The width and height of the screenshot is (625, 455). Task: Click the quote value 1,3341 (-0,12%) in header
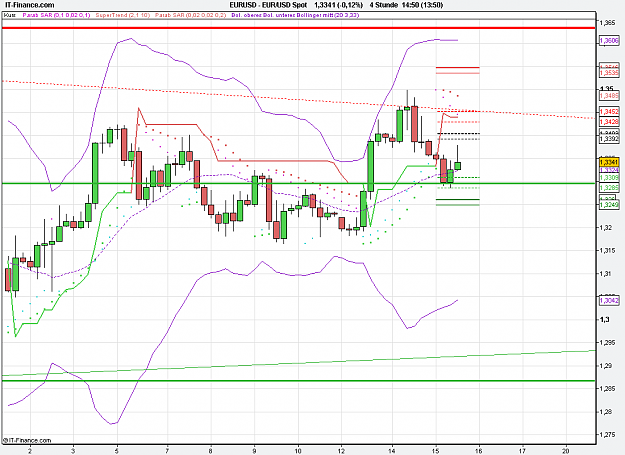pyautogui.click(x=338, y=5)
